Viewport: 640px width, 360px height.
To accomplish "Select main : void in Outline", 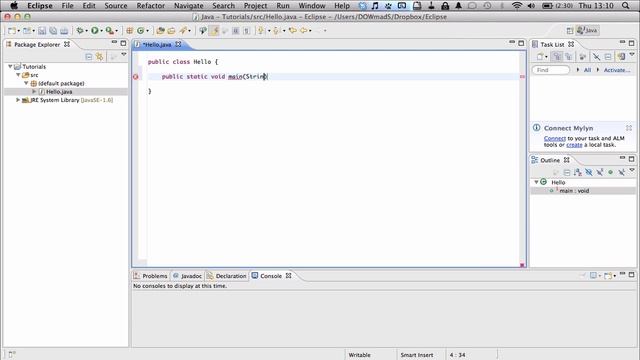I will [574, 191].
